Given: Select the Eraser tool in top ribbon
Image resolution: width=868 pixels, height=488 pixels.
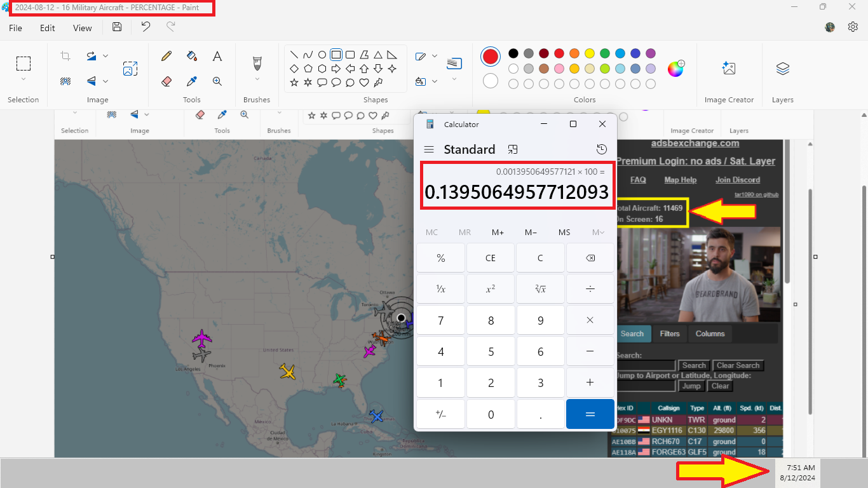Looking at the screenshot, I should coord(166,81).
